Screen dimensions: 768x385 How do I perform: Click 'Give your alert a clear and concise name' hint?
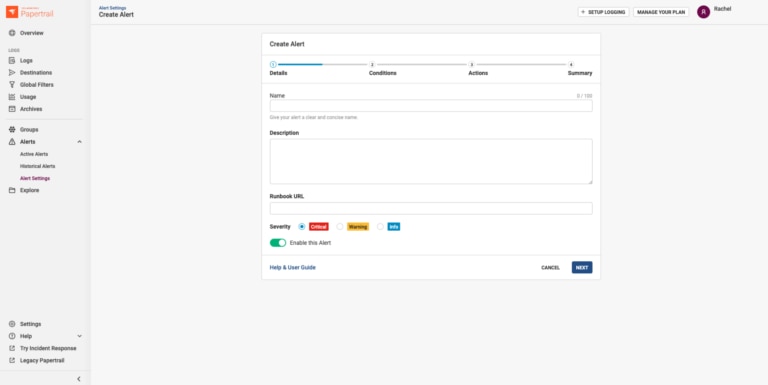click(x=313, y=118)
